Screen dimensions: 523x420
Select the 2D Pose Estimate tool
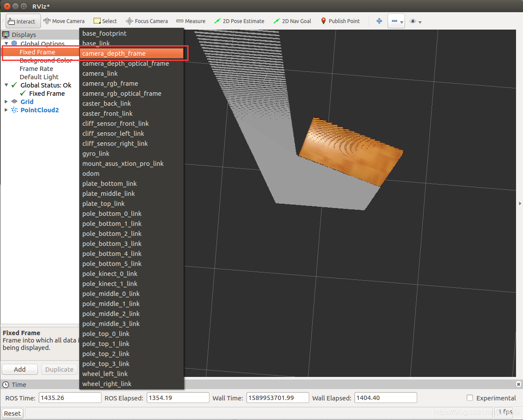239,21
